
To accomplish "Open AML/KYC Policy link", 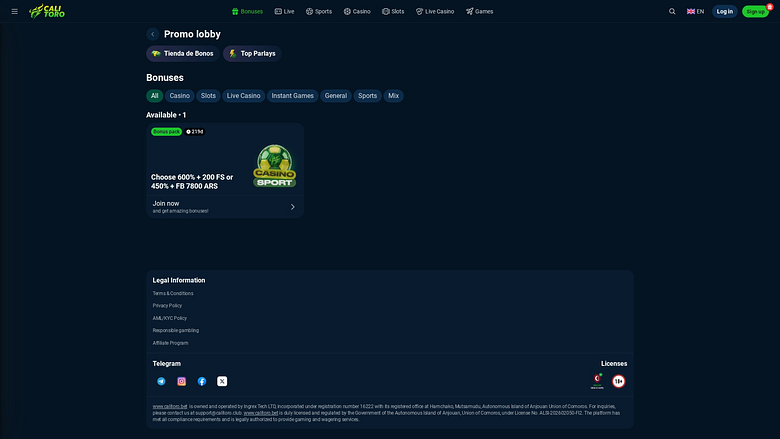I will click(170, 318).
